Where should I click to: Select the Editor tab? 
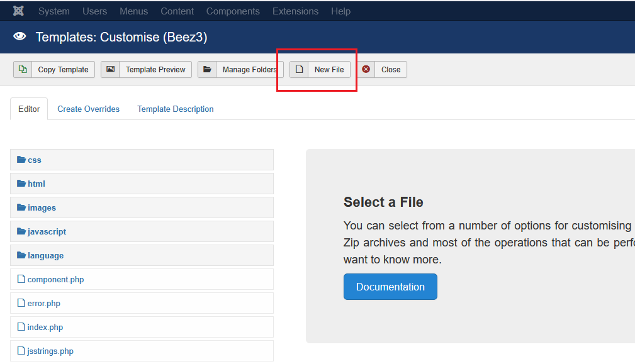tap(29, 109)
